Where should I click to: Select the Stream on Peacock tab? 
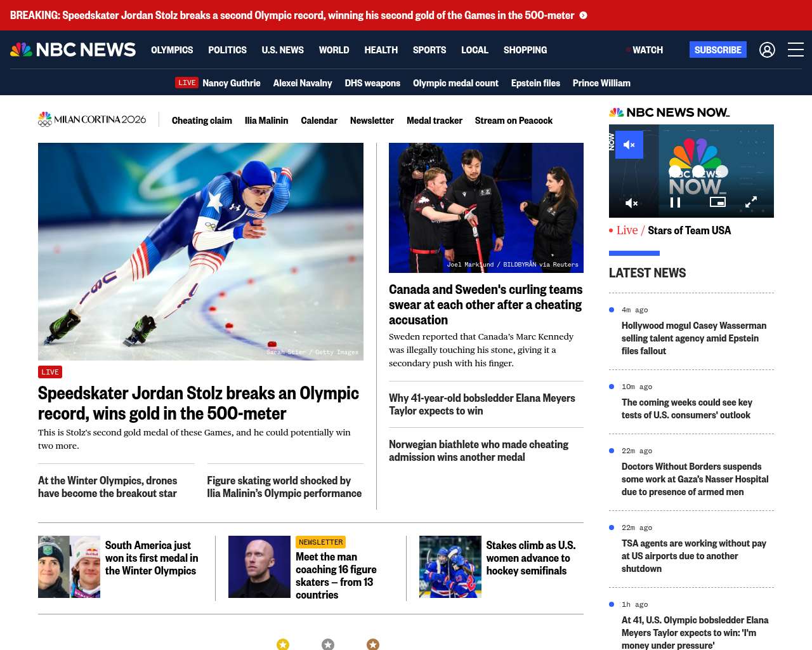(x=514, y=120)
